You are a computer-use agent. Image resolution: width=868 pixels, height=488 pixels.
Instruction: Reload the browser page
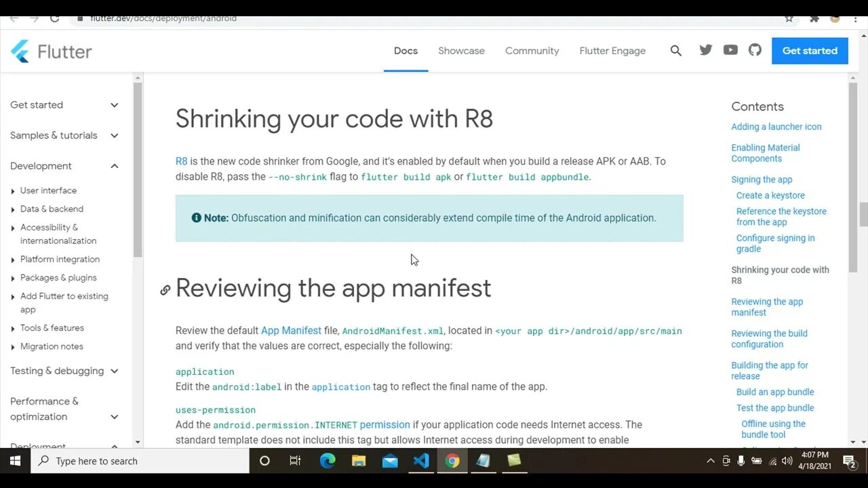[54, 18]
